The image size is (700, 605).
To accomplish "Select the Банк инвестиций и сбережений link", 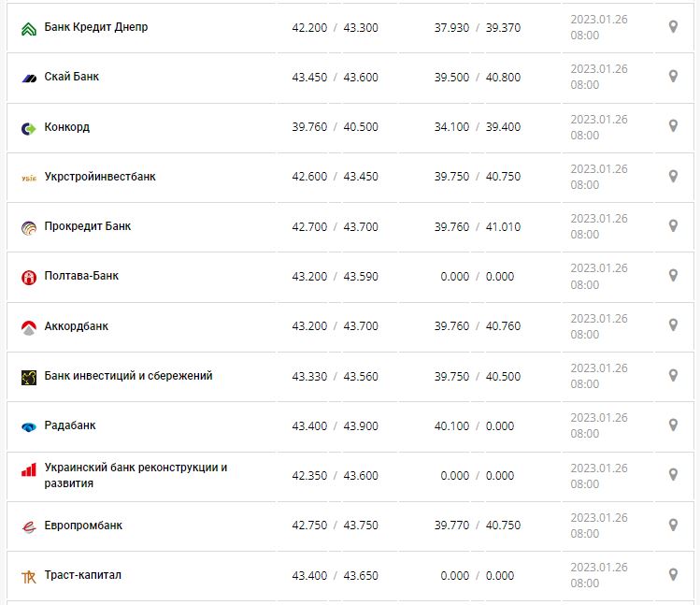I will pos(128,376).
